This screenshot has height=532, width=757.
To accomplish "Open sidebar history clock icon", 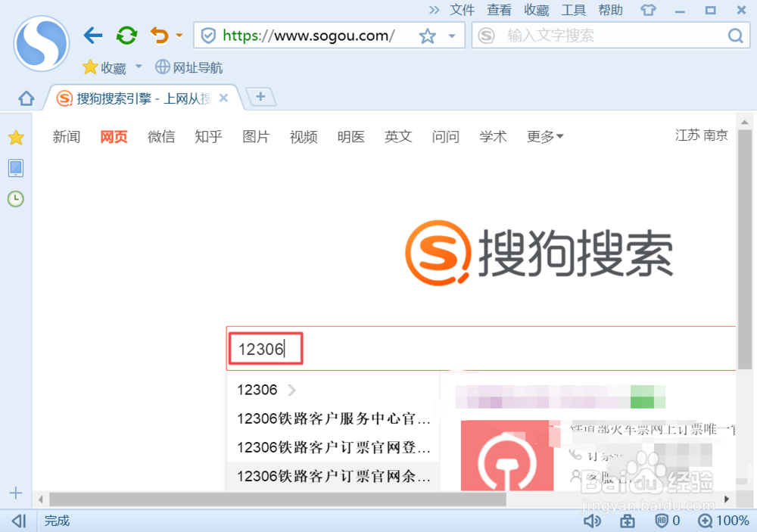I will [16, 199].
